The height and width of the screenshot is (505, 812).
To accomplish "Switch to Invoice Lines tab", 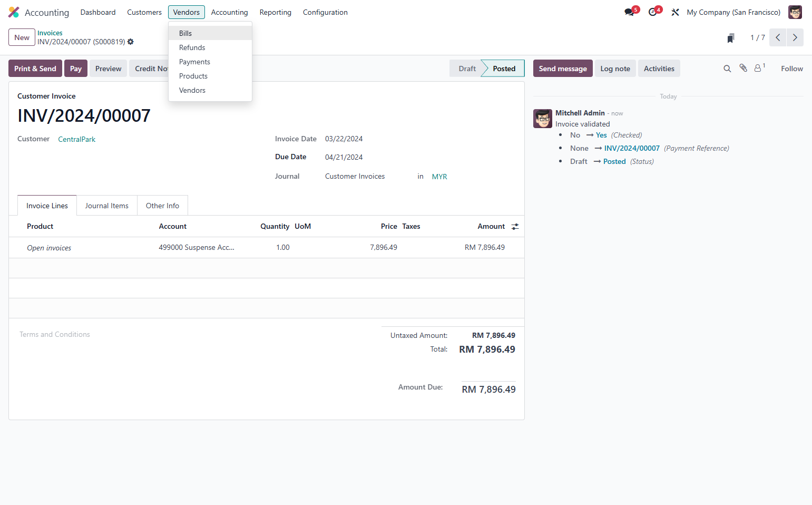I will [x=47, y=206].
